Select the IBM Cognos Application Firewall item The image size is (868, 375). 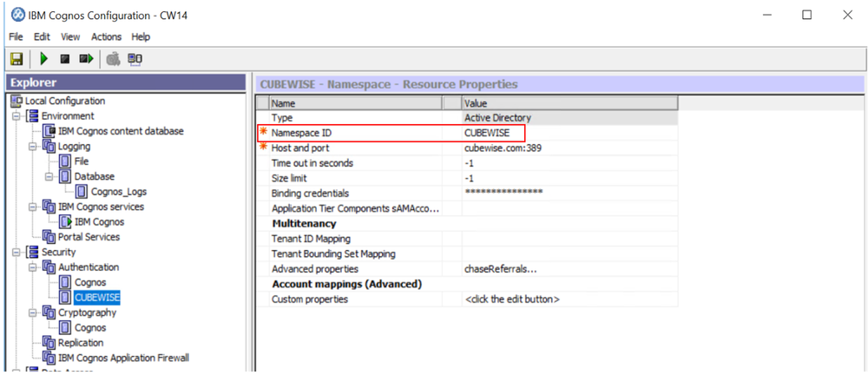point(122,358)
